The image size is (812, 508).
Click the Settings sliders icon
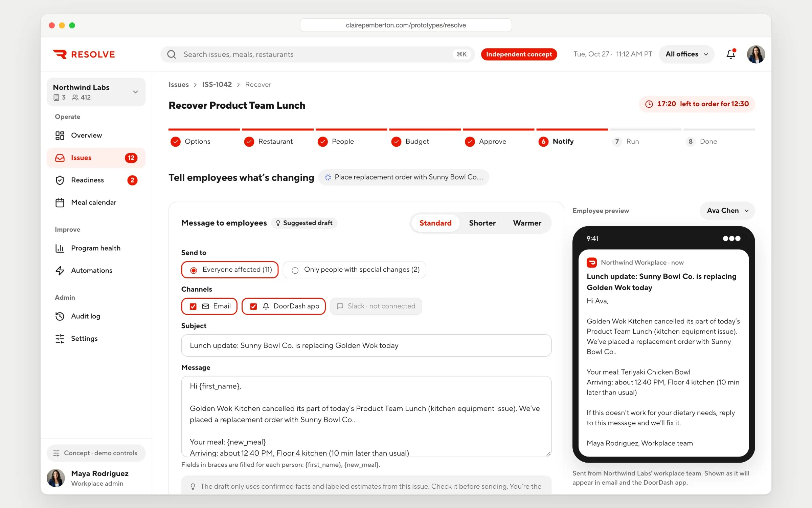60,339
